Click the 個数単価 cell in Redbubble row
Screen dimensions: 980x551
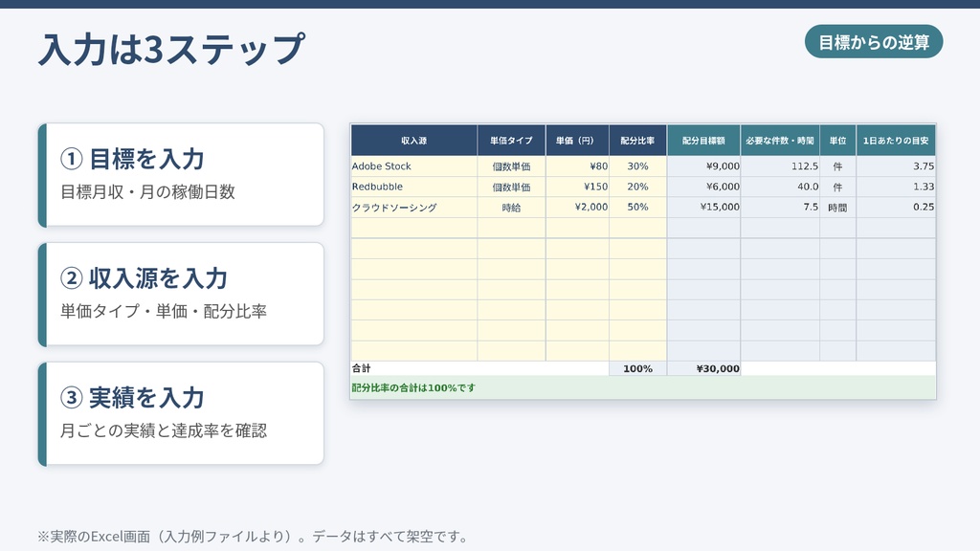[x=511, y=187]
